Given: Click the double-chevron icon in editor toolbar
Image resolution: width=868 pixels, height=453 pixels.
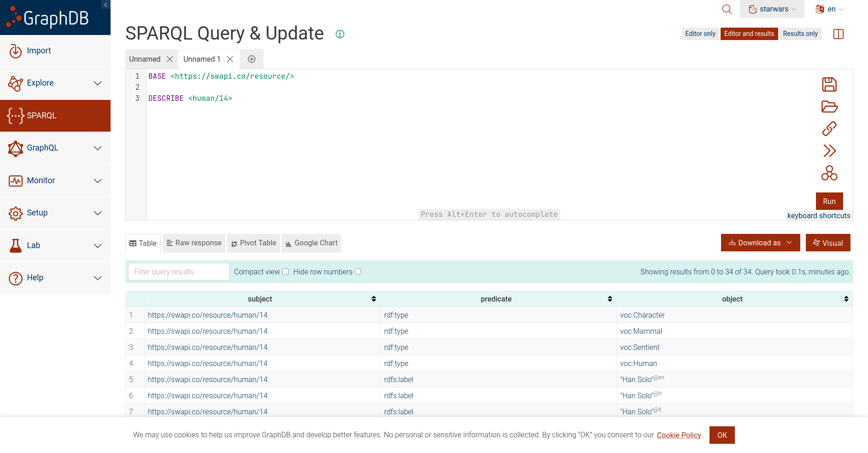Looking at the screenshot, I should pos(829,151).
